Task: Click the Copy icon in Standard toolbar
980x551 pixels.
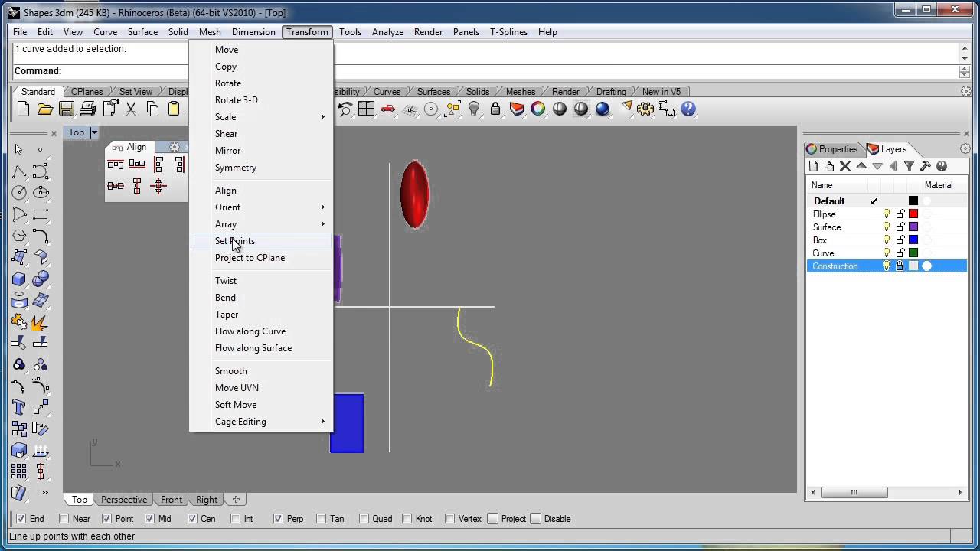Action: (x=152, y=109)
